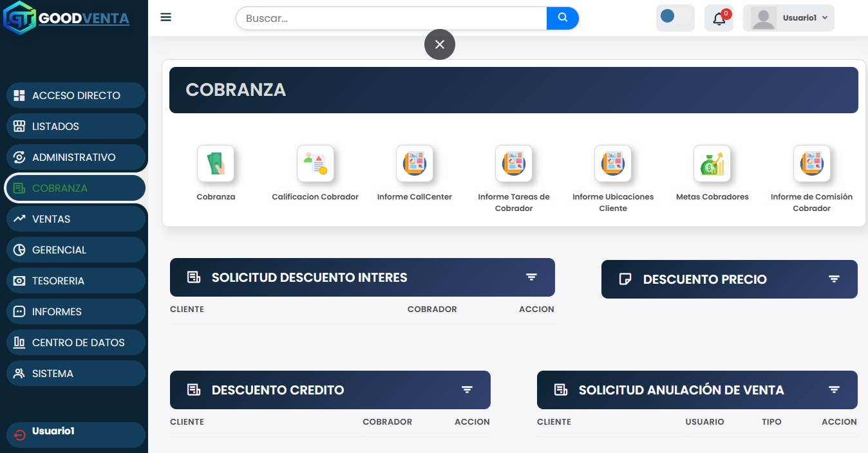Image resolution: width=868 pixels, height=453 pixels.
Task: Click the user avatar image
Action: click(x=764, y=19)
